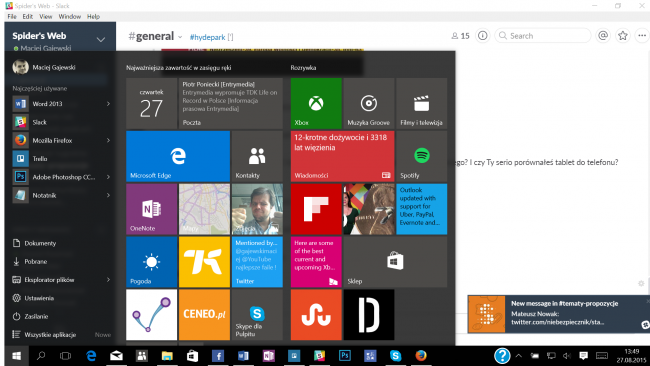Screen dimensions: 650x366
Task: Open the Xbox tile
Action: click(x=316, y=103)
